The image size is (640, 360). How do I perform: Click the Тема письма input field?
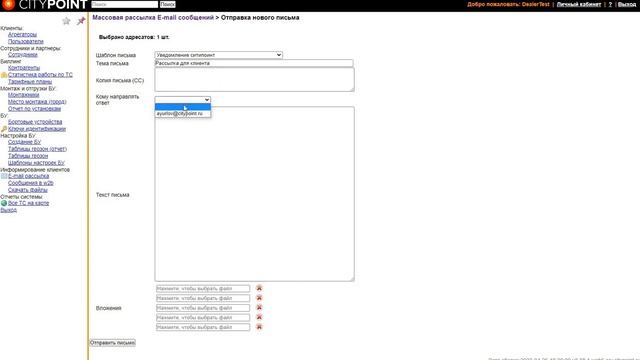254,63
